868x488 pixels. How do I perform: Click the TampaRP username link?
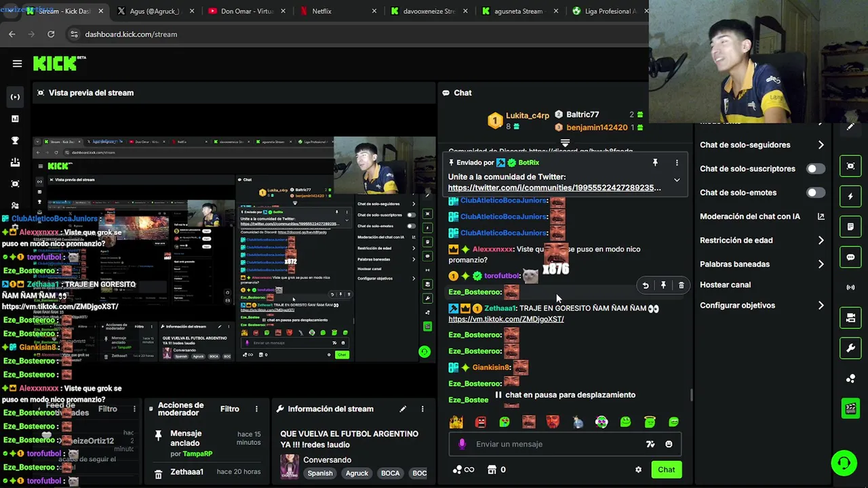pyautogui.click(x=197, y=453)
